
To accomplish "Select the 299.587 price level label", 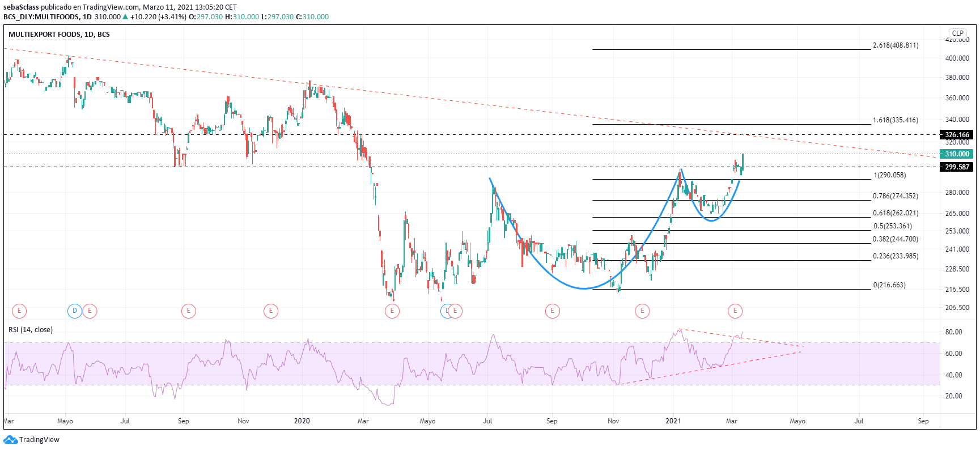I will (957, 167).
